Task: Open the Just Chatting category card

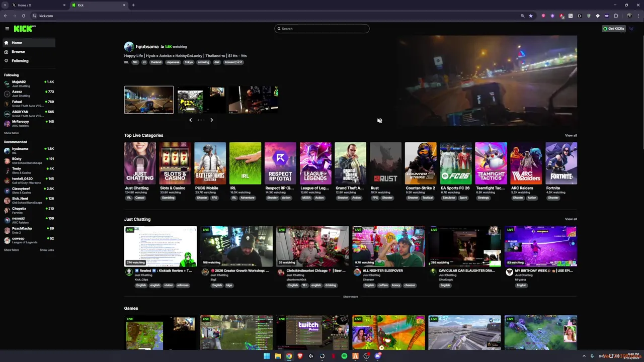Action: point(140,163)
